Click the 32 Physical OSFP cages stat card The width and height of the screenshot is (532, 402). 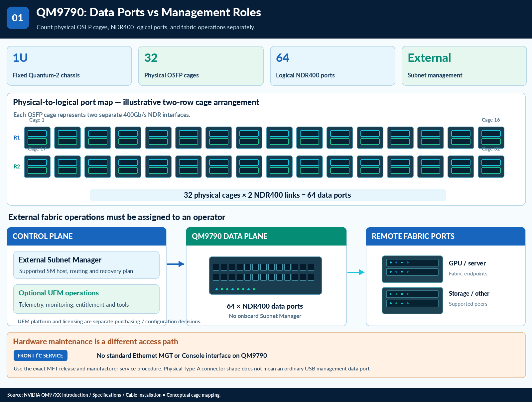coord(201,66)
